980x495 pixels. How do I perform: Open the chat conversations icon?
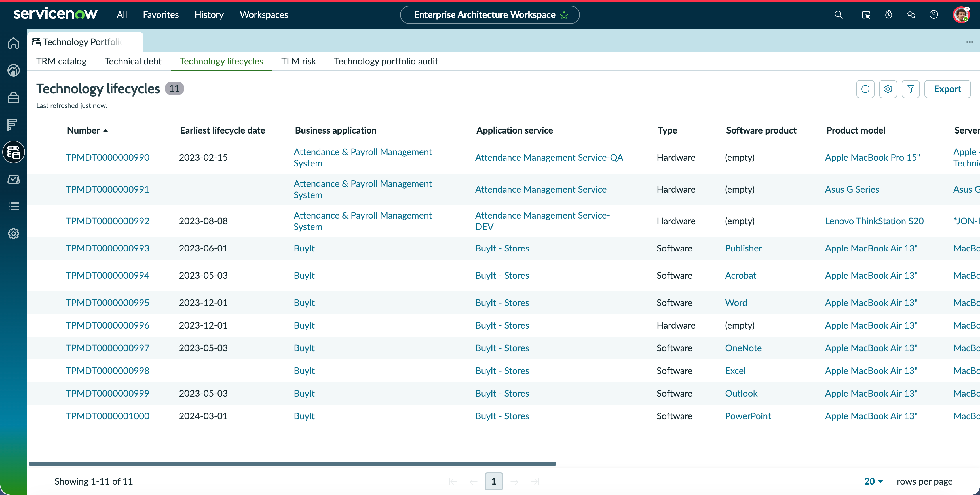(x=911, y=15)
